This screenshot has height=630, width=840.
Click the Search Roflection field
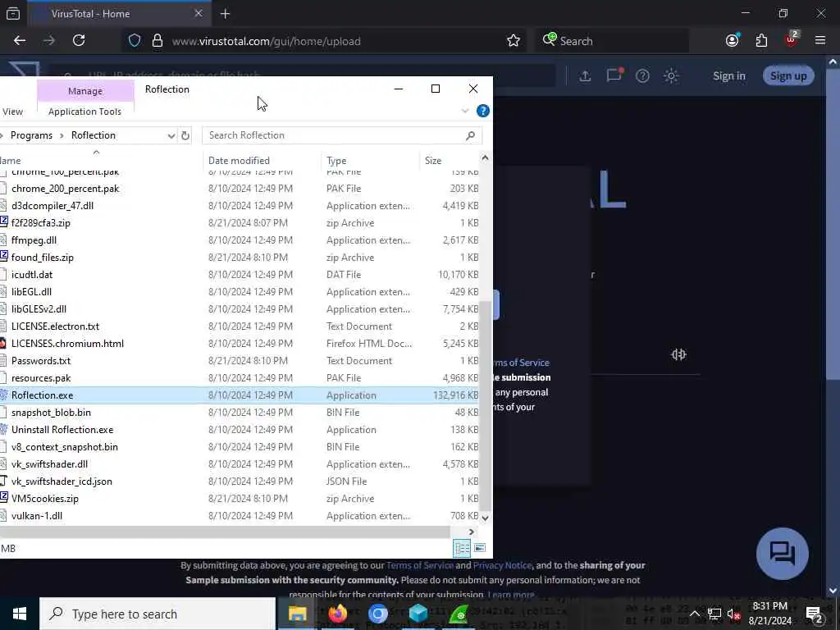click(342, 135)
